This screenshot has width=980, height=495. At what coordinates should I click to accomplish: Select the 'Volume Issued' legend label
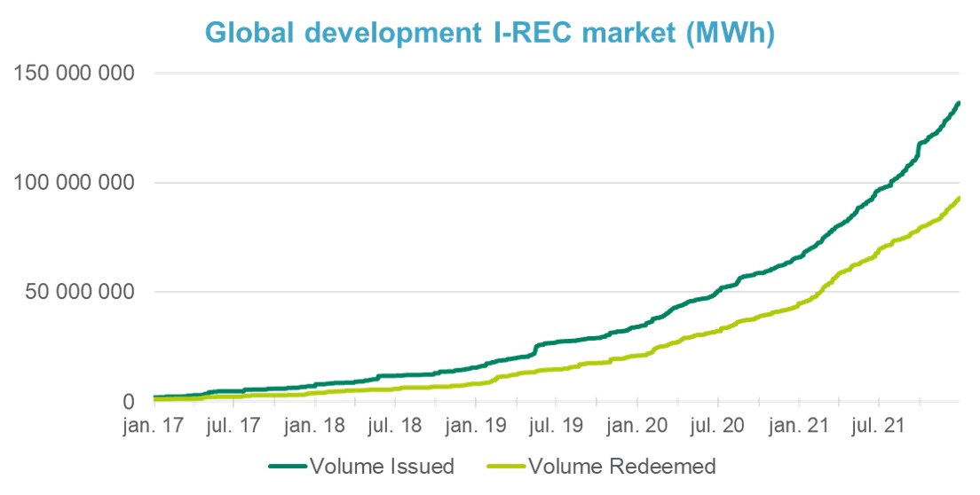click(x=382, y=467)
